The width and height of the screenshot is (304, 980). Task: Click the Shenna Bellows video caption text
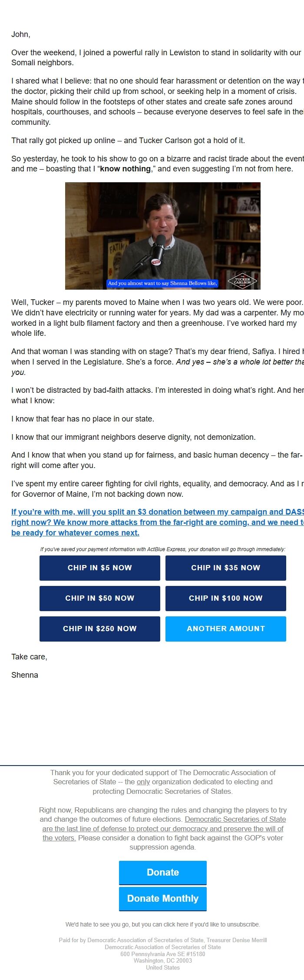(162, 283)
